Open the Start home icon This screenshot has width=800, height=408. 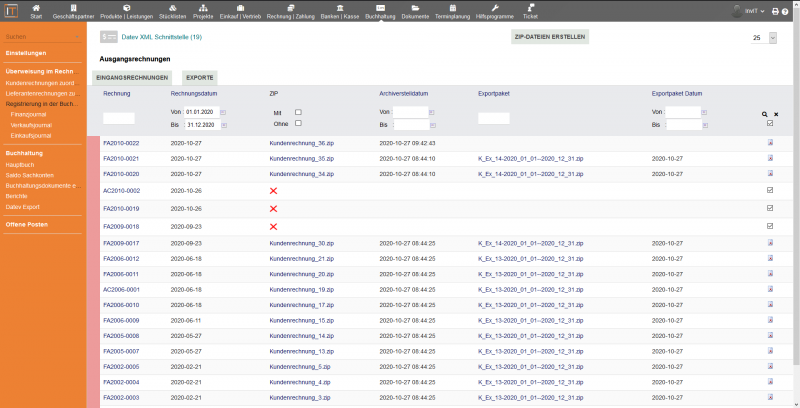pyautogui.click(x=36, y=8)
